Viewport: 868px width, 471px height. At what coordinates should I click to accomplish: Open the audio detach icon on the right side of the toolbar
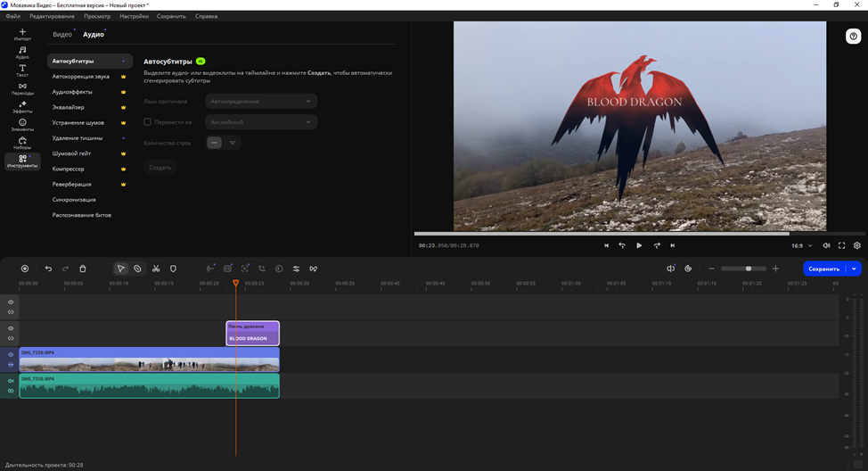670,269
